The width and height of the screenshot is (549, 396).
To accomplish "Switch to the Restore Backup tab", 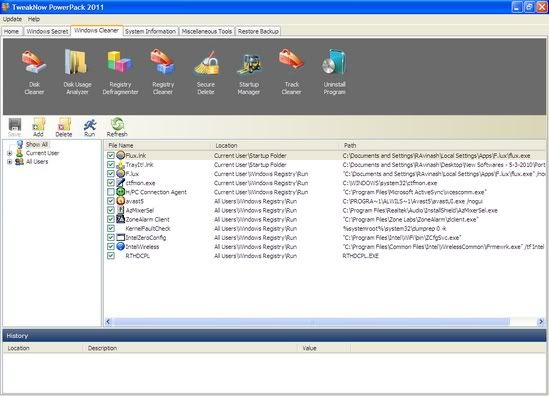I will [258, 31].
